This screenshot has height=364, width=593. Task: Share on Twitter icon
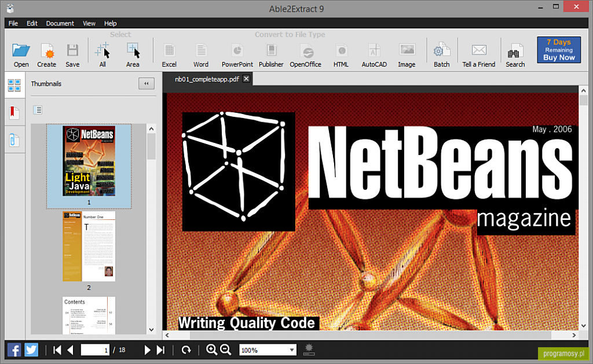pyautogui.click(x=31, y=350)
